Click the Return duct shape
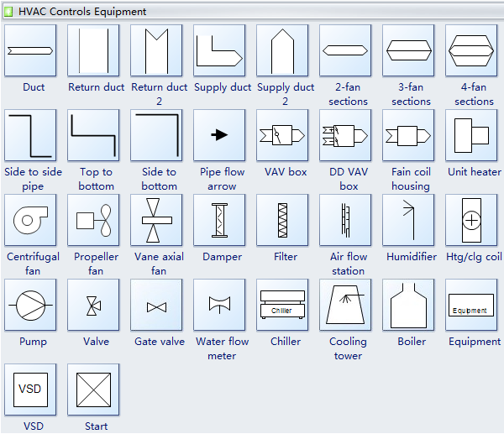Image resolution: width=504 pixels, height=434 pixels. click(x=93, y=50)
